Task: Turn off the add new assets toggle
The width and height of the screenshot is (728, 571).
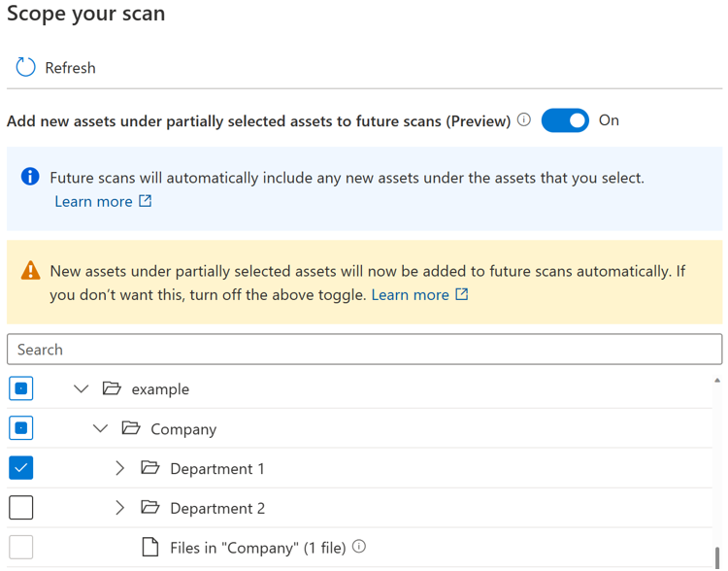Action: pyautogui.click(x=565, y=120)
